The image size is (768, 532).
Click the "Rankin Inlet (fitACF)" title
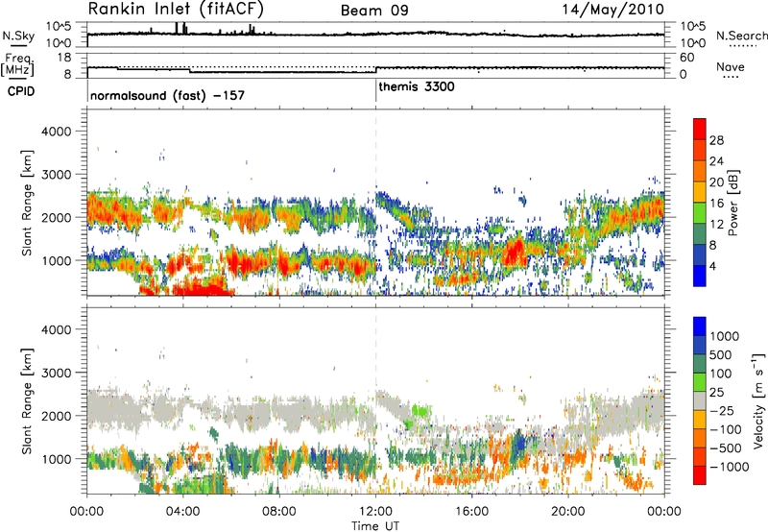[x=176, y=10]
